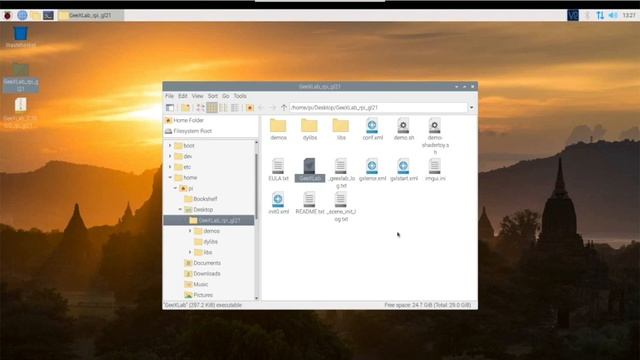Viewport: 640px width, 360px height.
Task: Select the _geexlab_log.txt file
Action: click(341, 173)
